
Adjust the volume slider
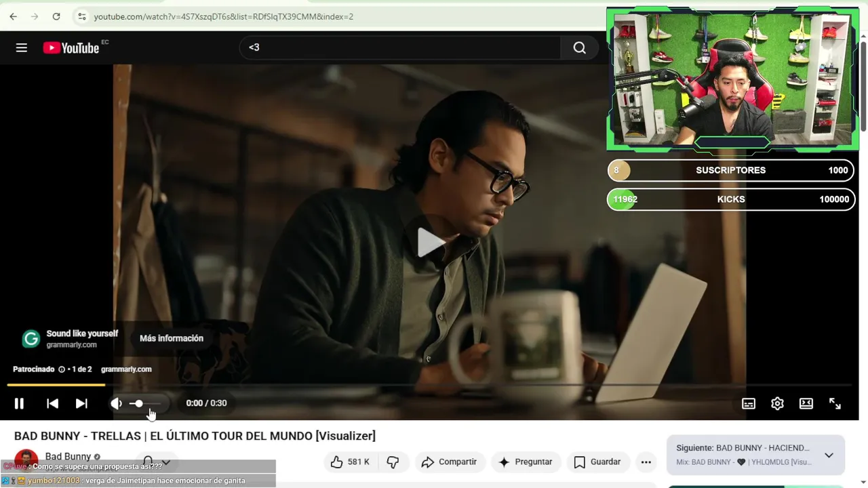(x=144, y=403)
